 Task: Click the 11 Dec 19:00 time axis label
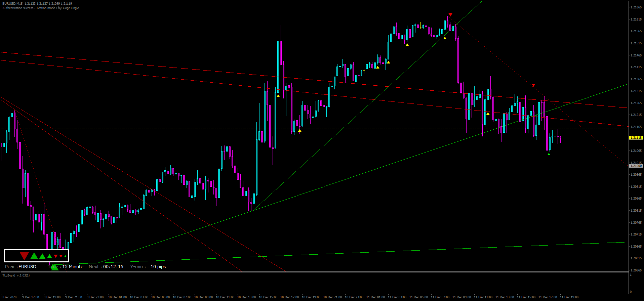[x=569, y=297]
